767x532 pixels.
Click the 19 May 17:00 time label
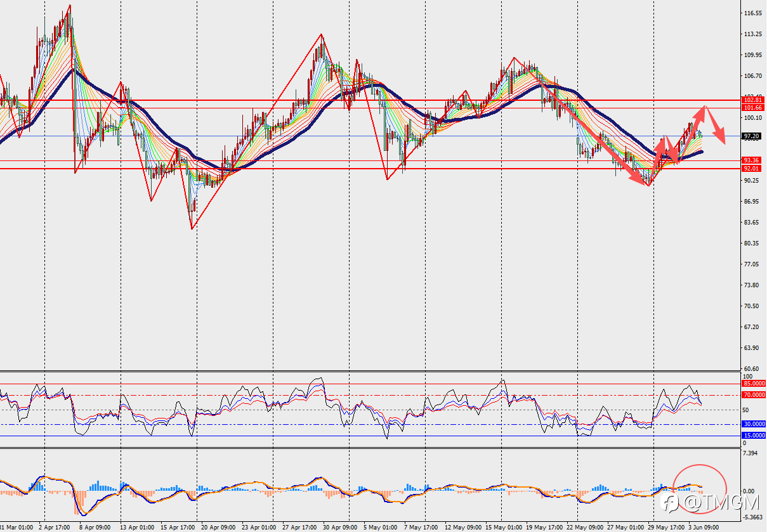pyautogui.click(x=544, y=528)
